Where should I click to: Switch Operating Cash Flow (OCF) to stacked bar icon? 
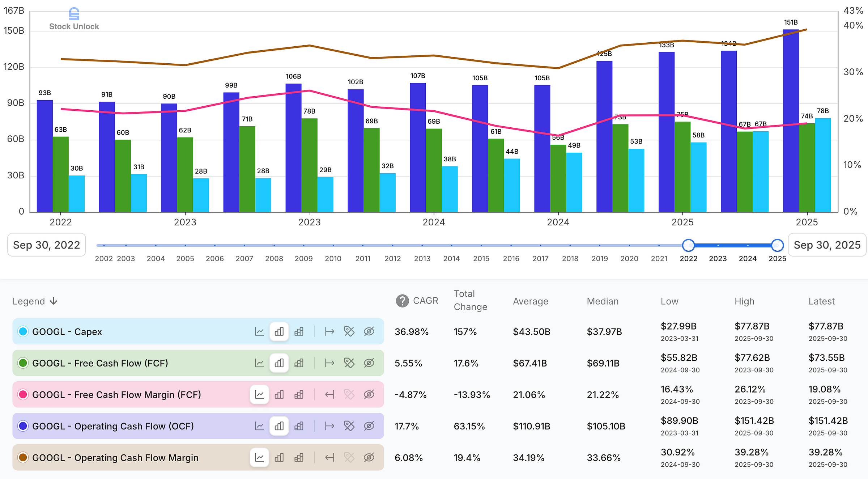click(299, 426)
